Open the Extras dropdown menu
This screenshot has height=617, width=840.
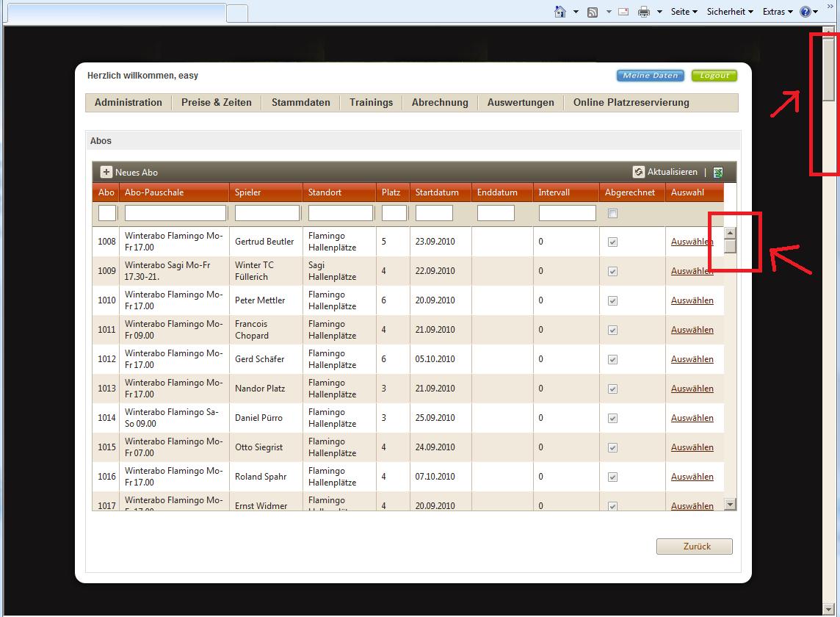tap(778, 12)
